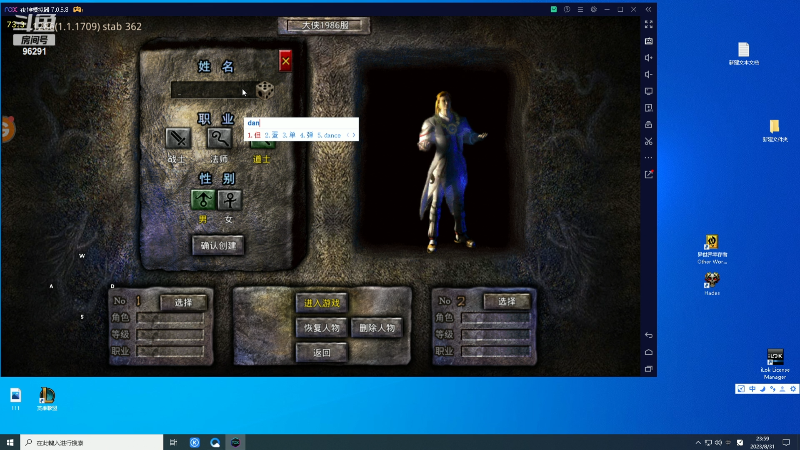Open the 英雄联盟 desktop shortcut

tap(47, 399)
